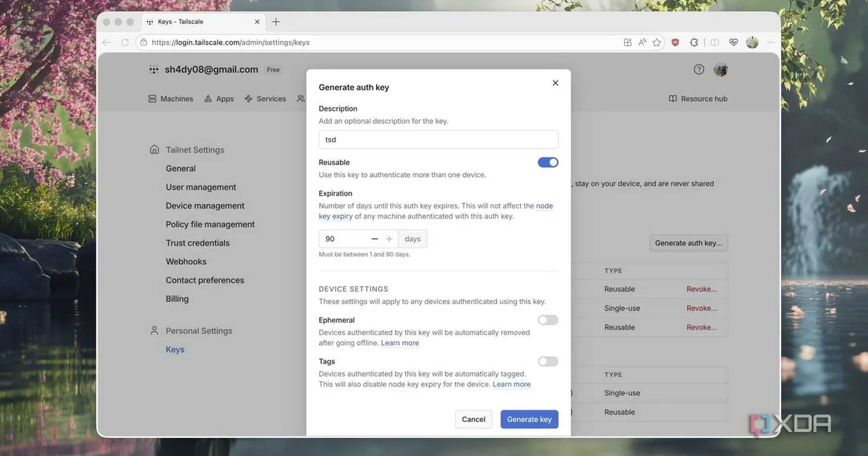Bookmark page with the star icon
Screen dimensions: 868x456
(x=657, y=43)
